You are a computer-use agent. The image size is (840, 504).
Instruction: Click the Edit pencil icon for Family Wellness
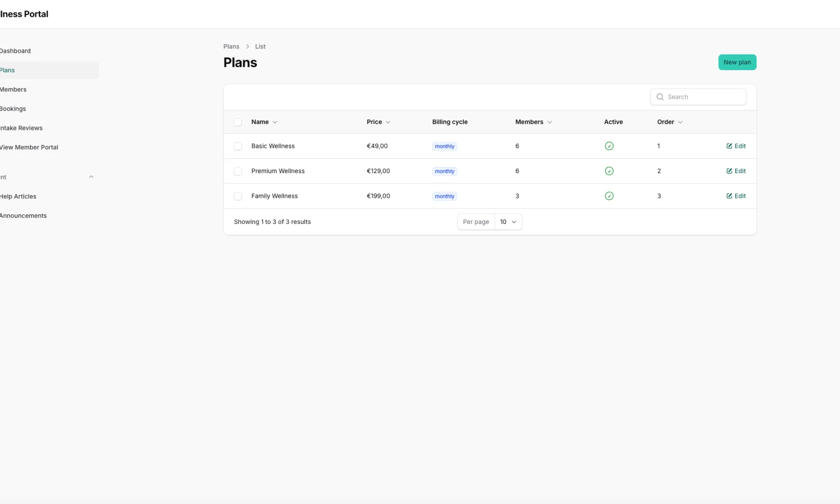click(x=730, y=196)
